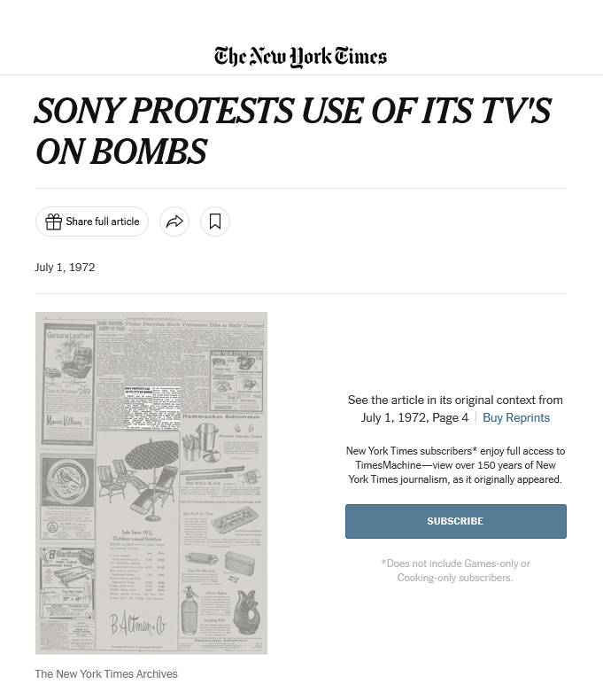
Task: Click the Share full article button
Action: pos(92,222)
